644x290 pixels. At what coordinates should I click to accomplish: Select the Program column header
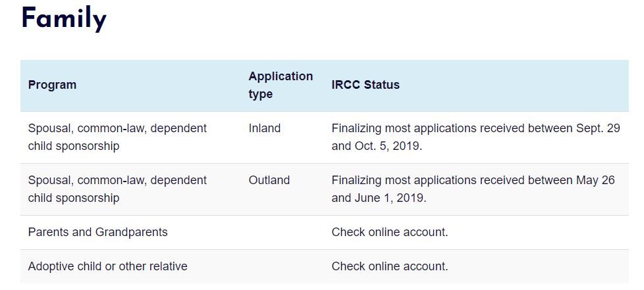[52, 85]
